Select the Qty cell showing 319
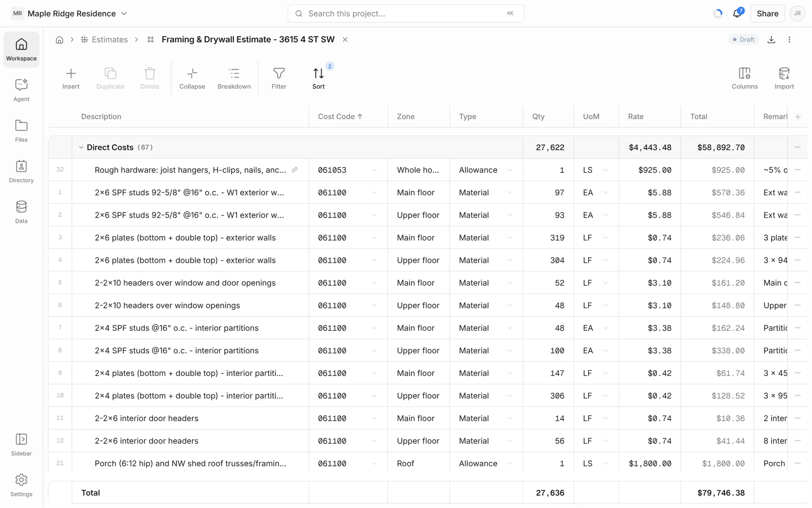The height and width of the screenshot is (508, 812). (x=548, y=237)
